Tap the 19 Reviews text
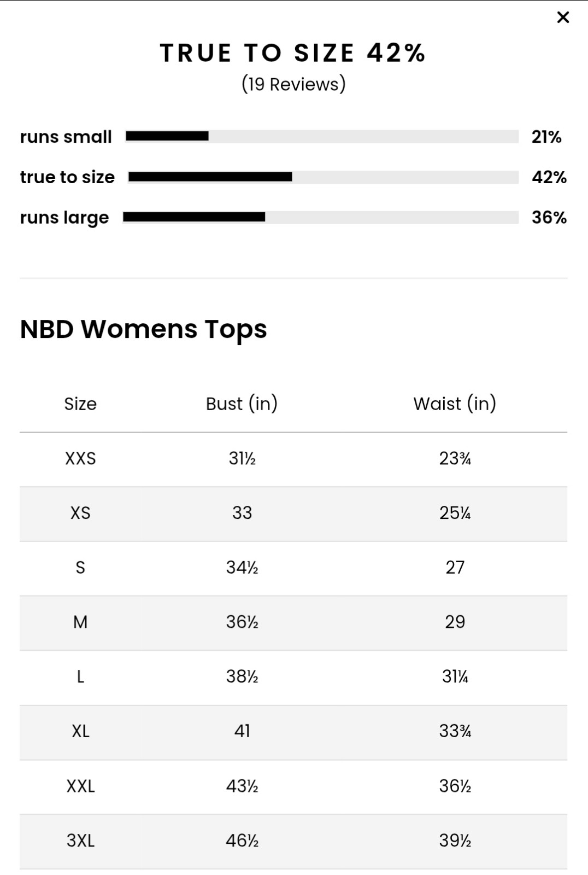 293,84
